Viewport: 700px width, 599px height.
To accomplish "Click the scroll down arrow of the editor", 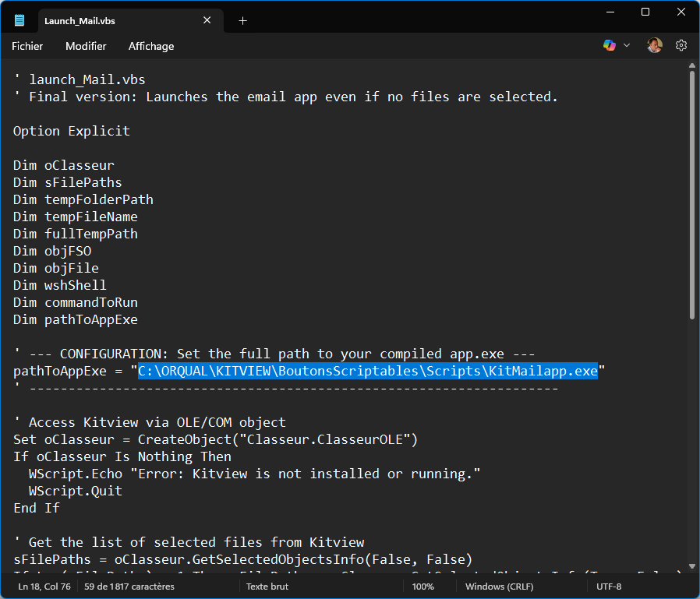I will click(x=691, y=566).
